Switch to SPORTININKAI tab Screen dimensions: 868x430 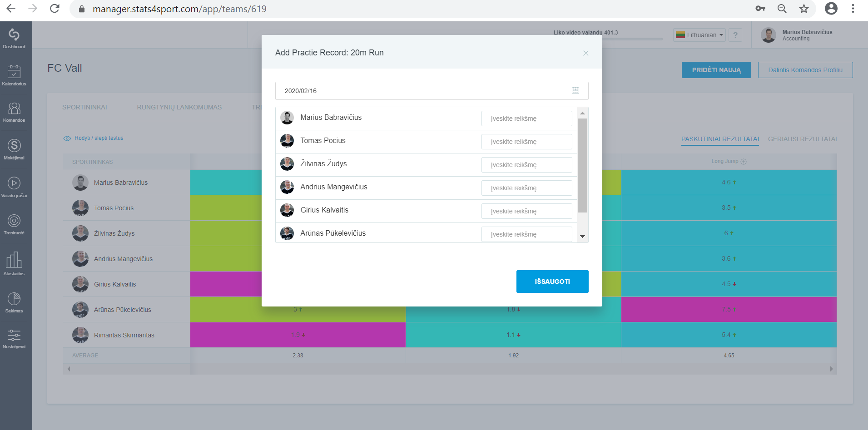click(84, 107)
